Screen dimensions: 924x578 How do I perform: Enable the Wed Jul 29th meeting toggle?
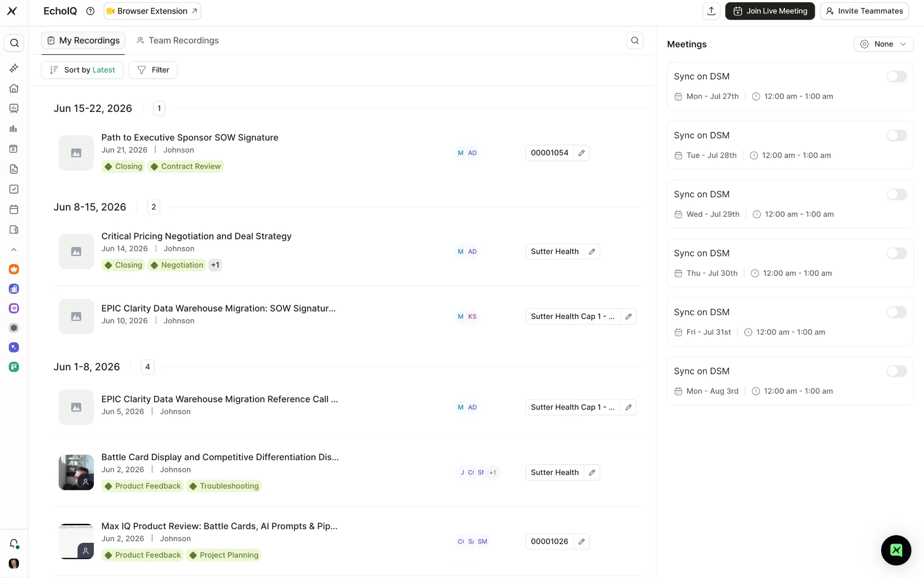click(896, 194)
